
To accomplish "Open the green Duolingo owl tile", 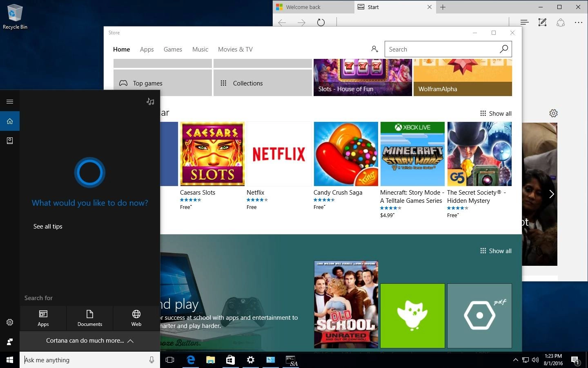I will 412,316.
